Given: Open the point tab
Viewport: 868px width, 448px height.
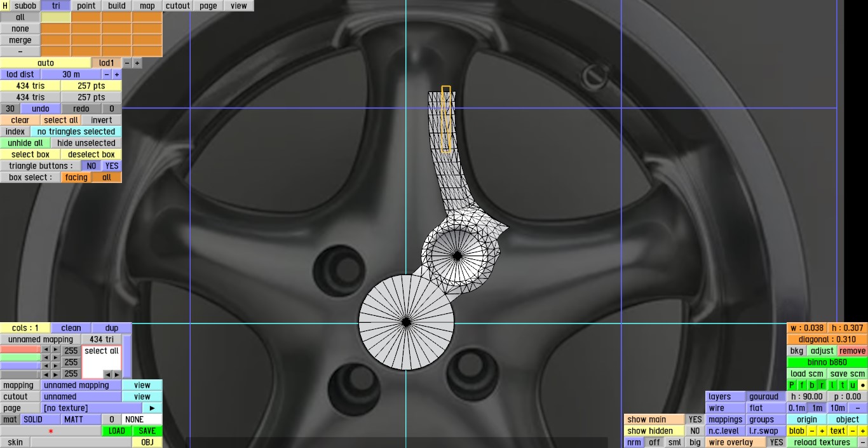Looking at the screenshot, I should (x=86, y=6).
